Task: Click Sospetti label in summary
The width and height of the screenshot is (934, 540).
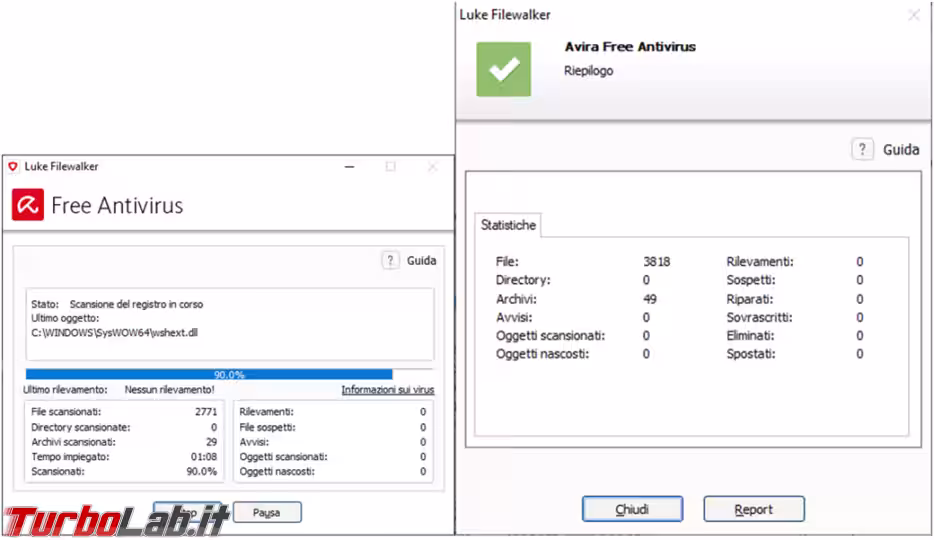Action: point(751,280)
